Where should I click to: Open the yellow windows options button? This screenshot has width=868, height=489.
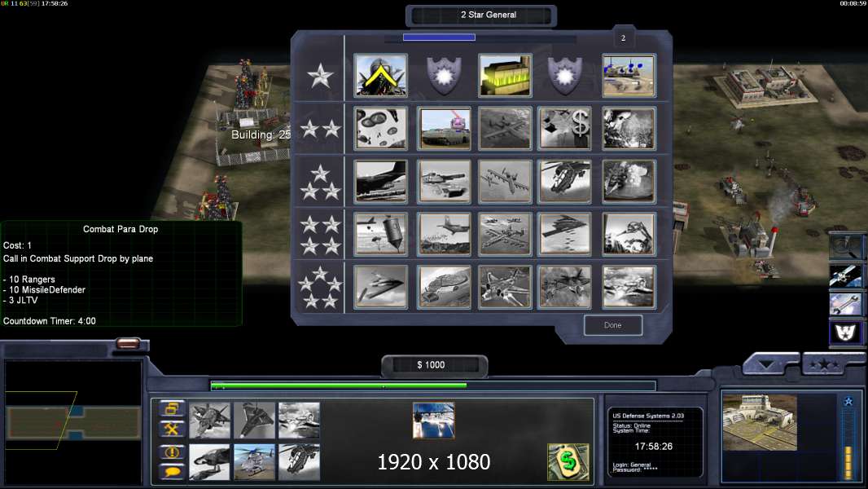(172, 408)
